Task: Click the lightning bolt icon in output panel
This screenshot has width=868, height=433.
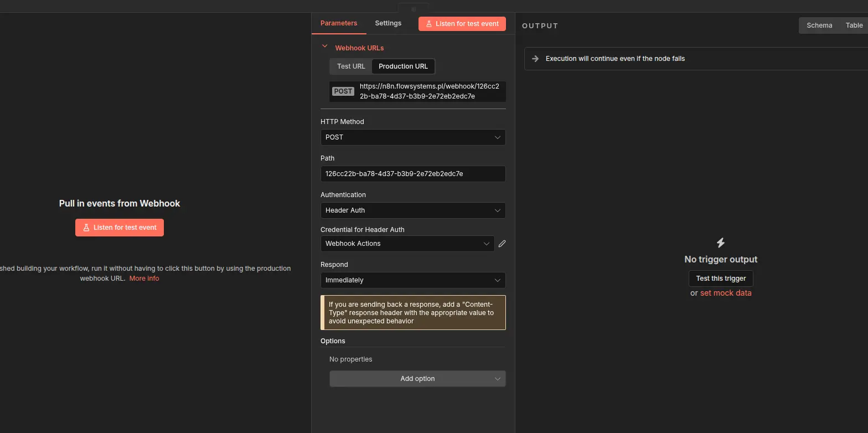Action: point(721,243)
